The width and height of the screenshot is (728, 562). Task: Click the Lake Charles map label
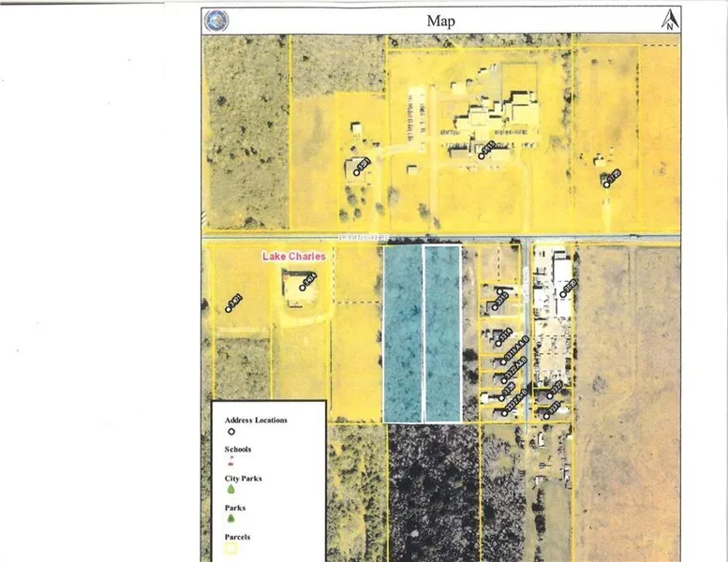291,256
